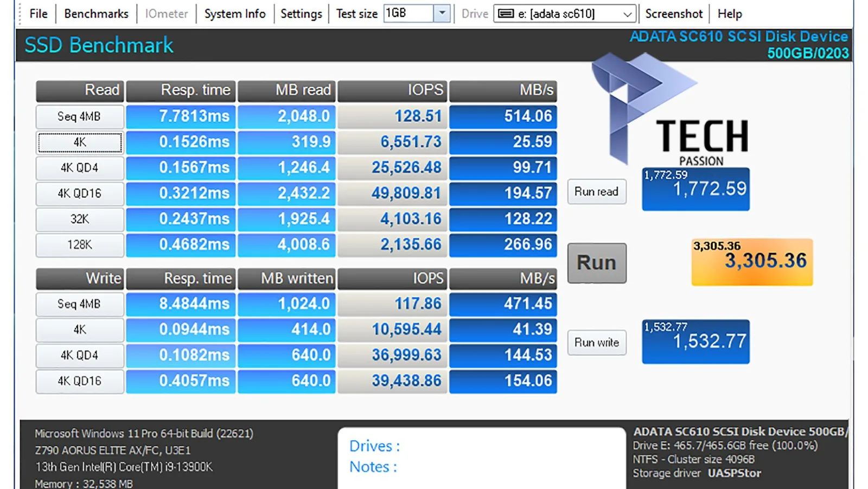Screen dimensions: 868x489
Task: Toggle the Write 4K QD16 test button
Action: coord(80,381)
